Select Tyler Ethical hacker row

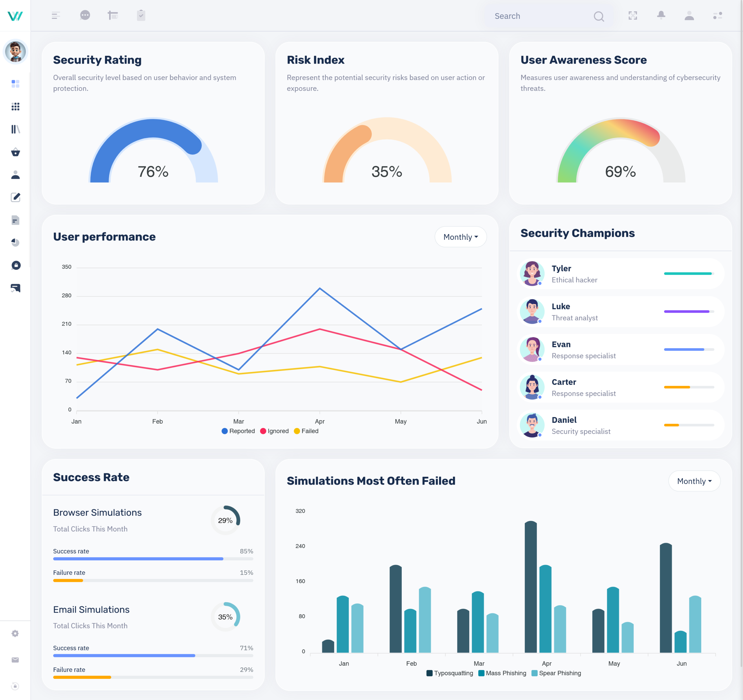point(621,274)
